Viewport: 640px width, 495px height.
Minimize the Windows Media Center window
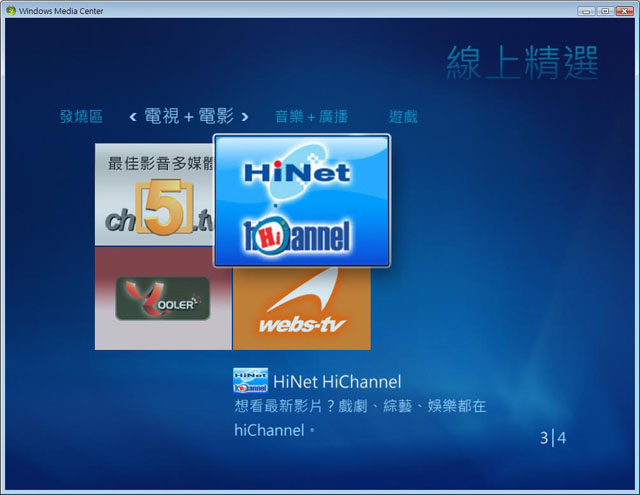click(586, 11)
